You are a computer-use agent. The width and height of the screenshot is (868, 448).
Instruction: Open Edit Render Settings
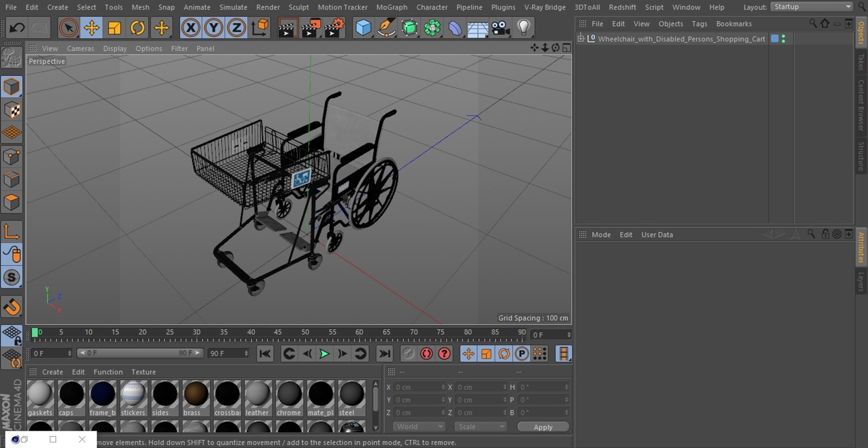334,28
